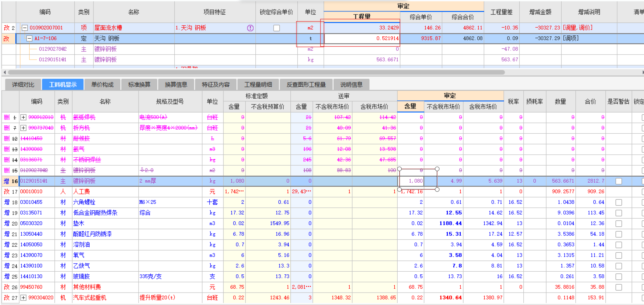Click the 税率 column header
Image resolution: width=644 pixels, height=305 pixels.
pos(513,101)
